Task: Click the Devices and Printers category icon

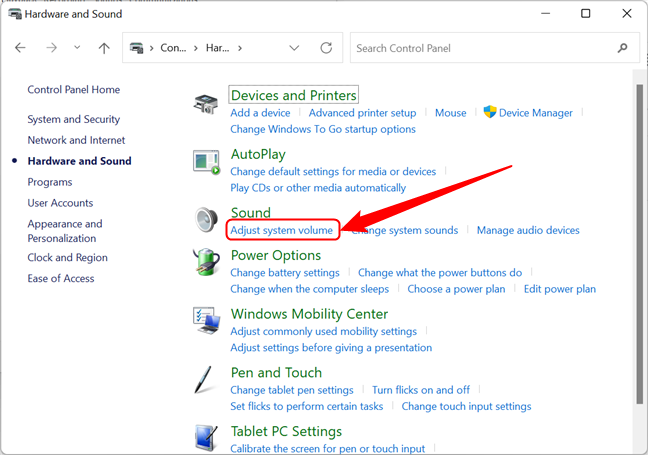Action: click(x=205, y=104)
